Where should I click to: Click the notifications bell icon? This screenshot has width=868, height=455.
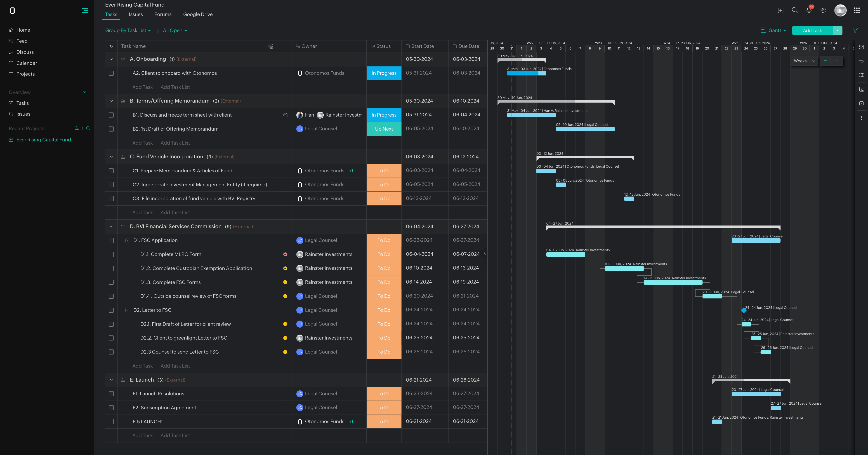pos(809,10)
